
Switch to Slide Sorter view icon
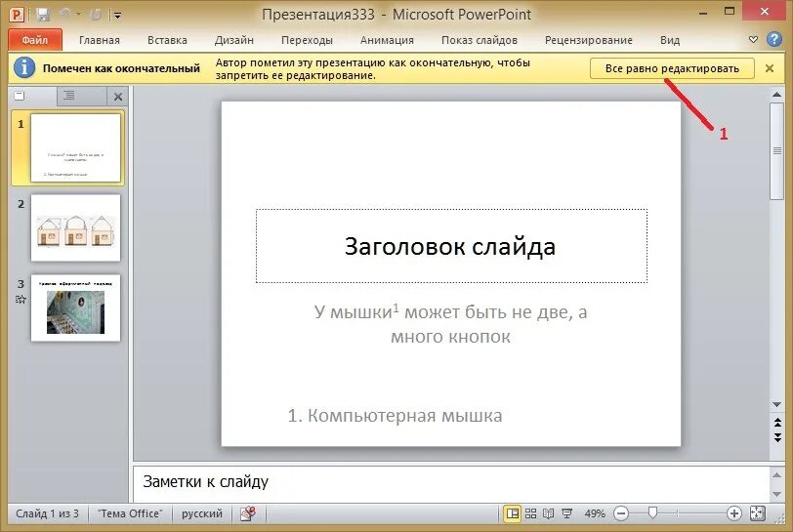pyautogui.click(x=530, y=513)
